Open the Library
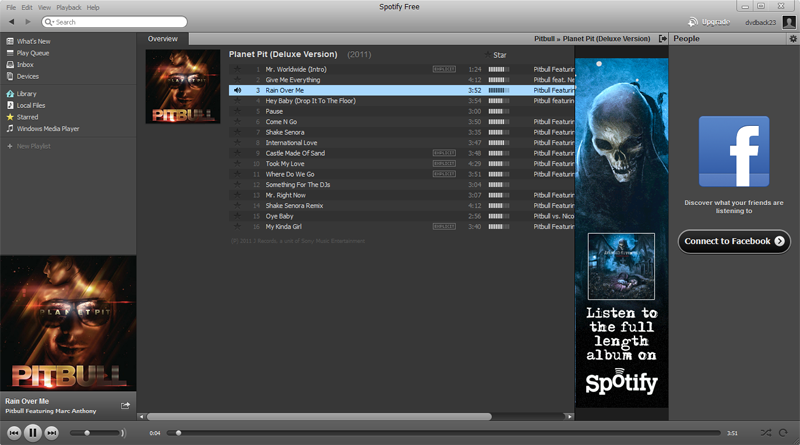 (27, 94)
